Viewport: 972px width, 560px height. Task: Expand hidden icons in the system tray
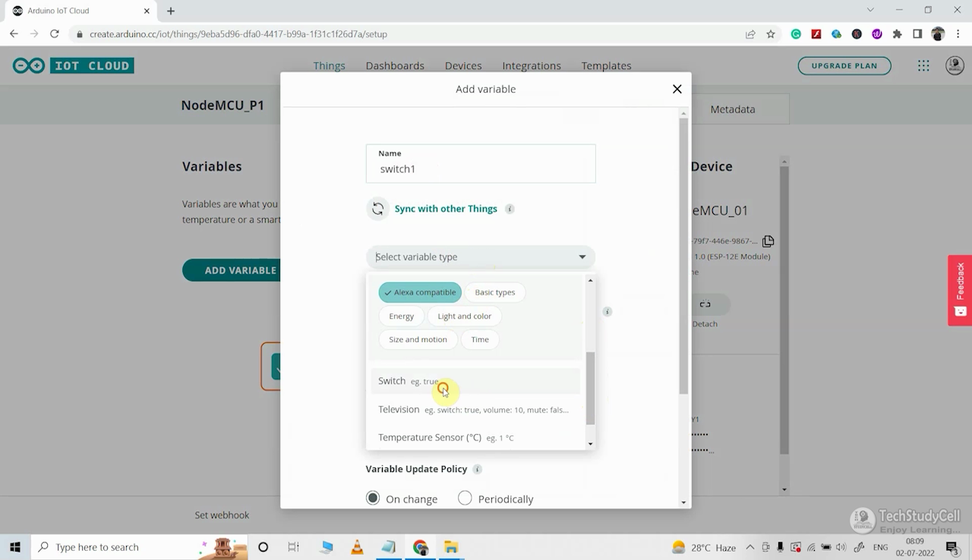750,546
